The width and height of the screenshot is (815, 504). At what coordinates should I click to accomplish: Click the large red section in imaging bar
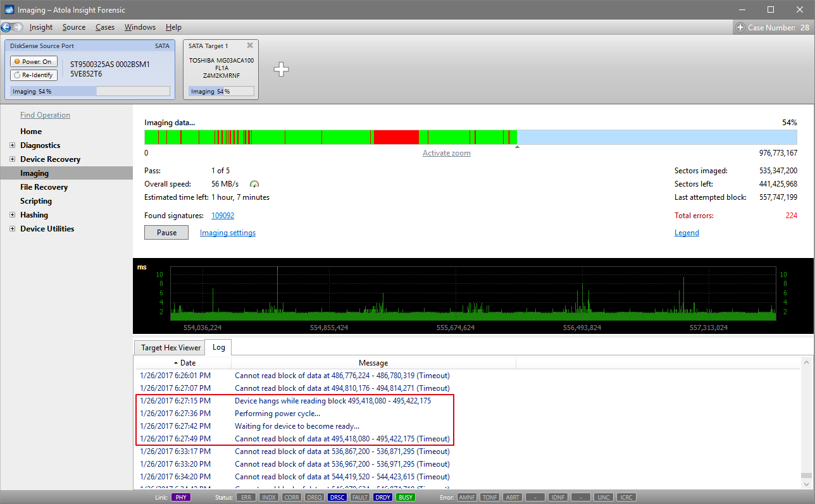pos(396,137)
